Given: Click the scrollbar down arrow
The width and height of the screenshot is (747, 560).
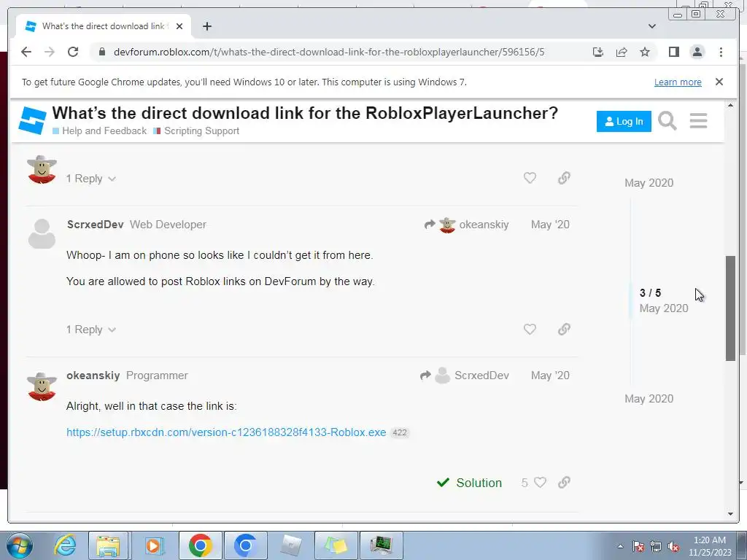Looking at the screenshot, I should pyautogui.click(x=730, y=514).
